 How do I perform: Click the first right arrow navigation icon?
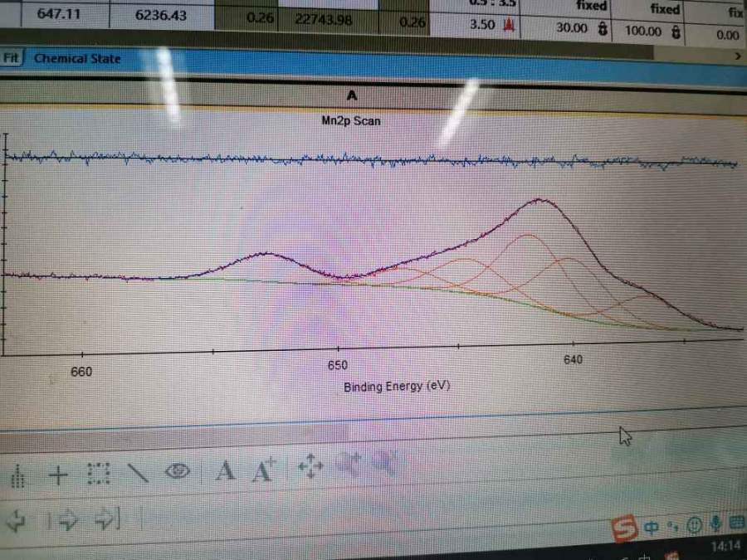67,519
